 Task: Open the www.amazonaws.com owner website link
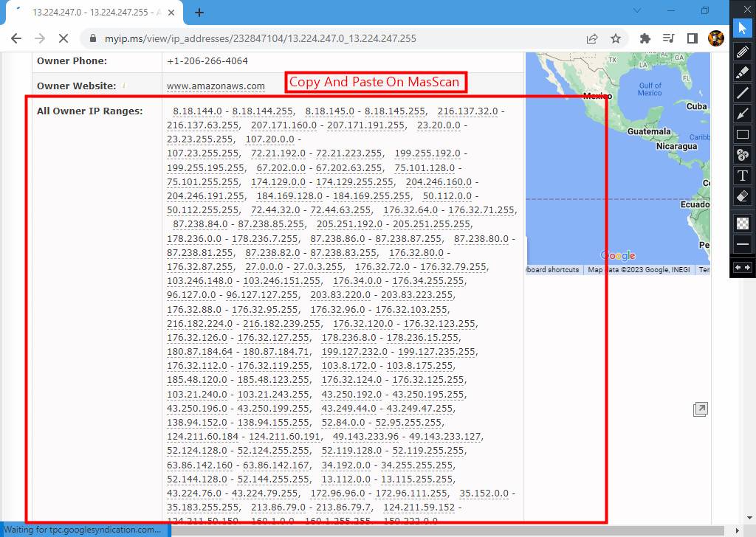coord(216,86)
